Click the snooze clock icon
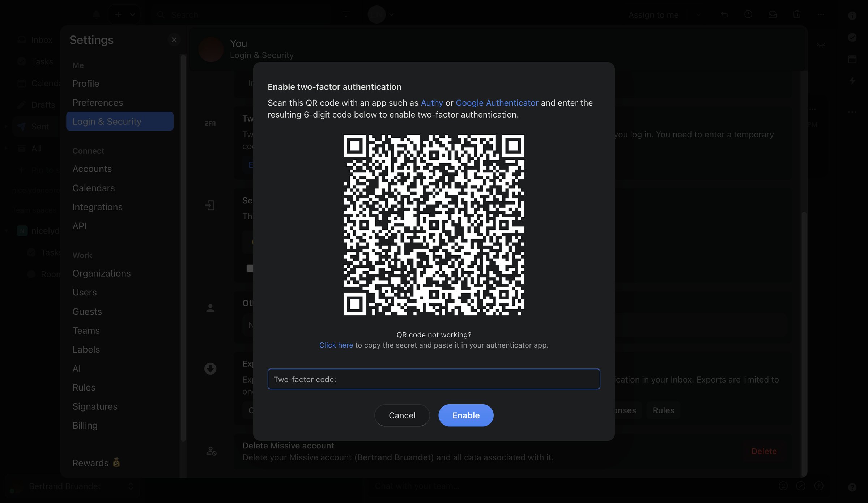This screenshot has height=503, width=868. [x=748, y=14]
